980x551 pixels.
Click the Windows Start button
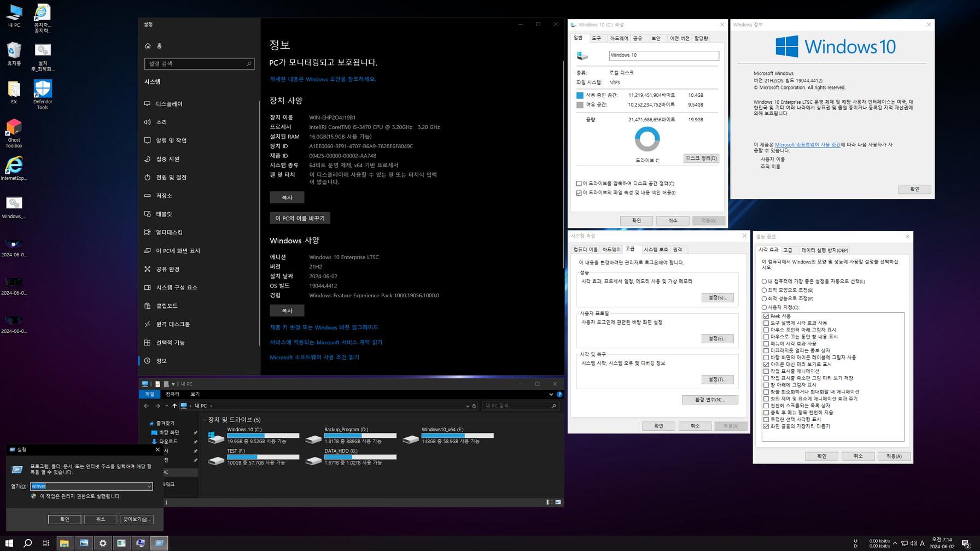[x=9, y=543]
